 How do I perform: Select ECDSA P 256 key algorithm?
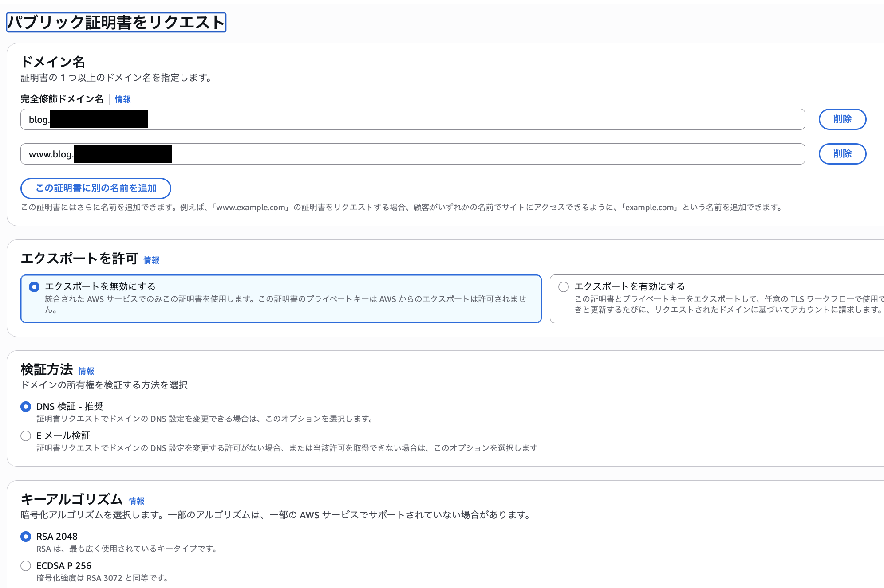(26, 566)
